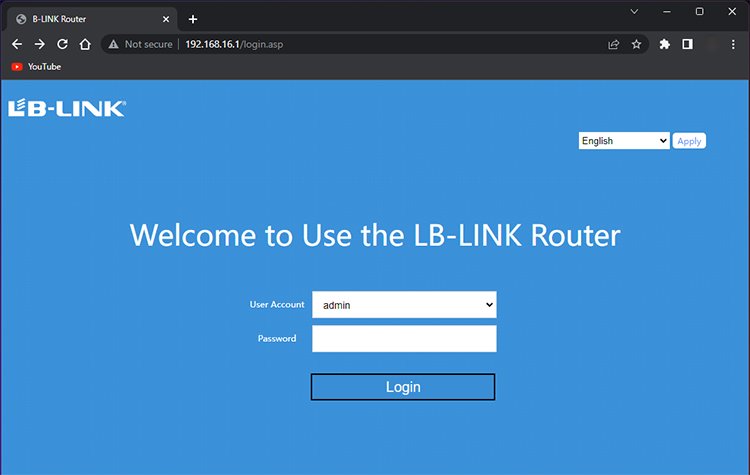Maximize the browser window
The width and height of the screenshot is (750, 475).
(699, 11)
